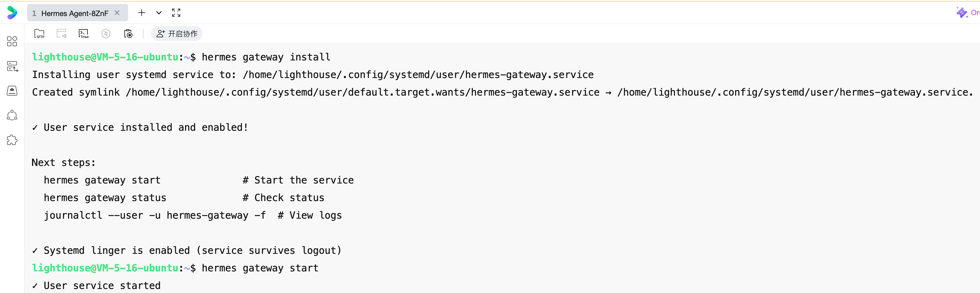This screenshot has height=293, width=980.
Task: Click the 'hermes gateway status' text line
Action: point(105,198)
